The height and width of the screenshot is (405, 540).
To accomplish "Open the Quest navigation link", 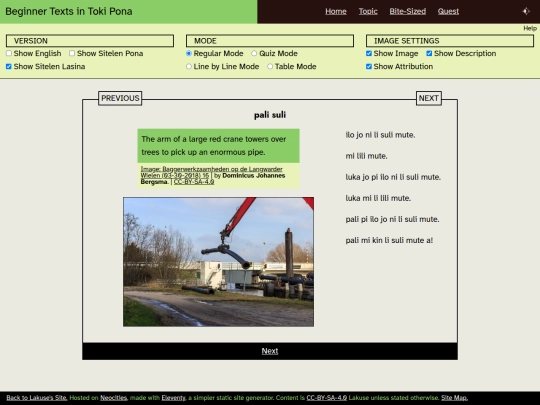I will 448,11.
